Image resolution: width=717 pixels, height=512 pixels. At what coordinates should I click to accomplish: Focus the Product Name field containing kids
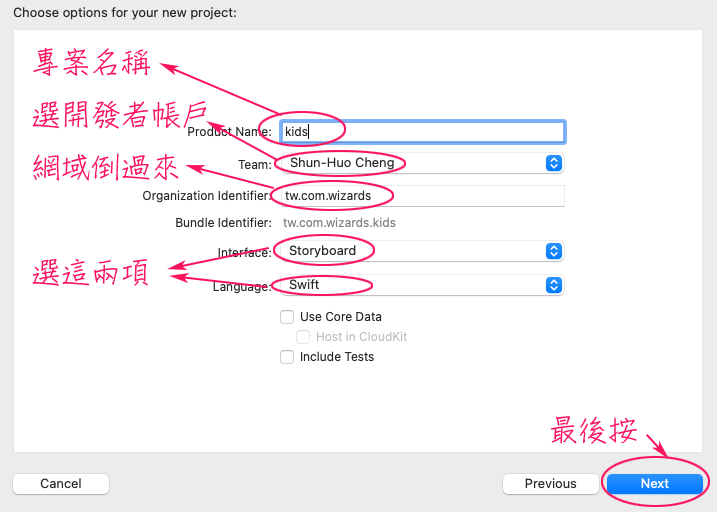click(423, 132)
